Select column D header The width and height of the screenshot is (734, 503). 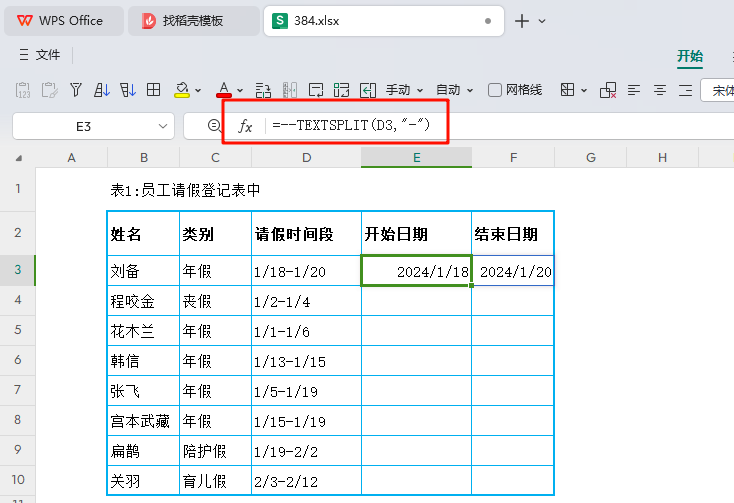(x=307, y=158)
